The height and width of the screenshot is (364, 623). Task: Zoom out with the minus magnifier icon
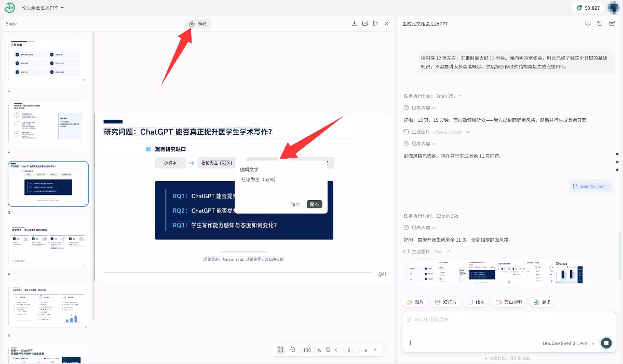click(293, 350)
